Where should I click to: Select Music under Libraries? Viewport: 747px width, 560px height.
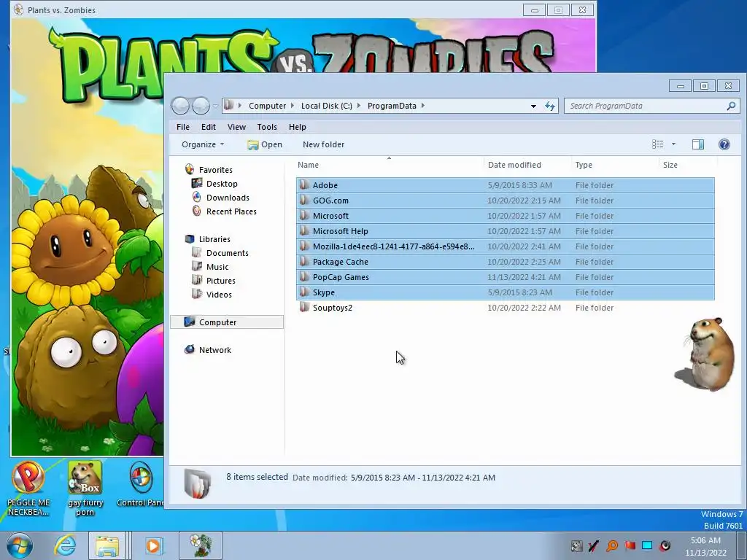pos(217,267)
